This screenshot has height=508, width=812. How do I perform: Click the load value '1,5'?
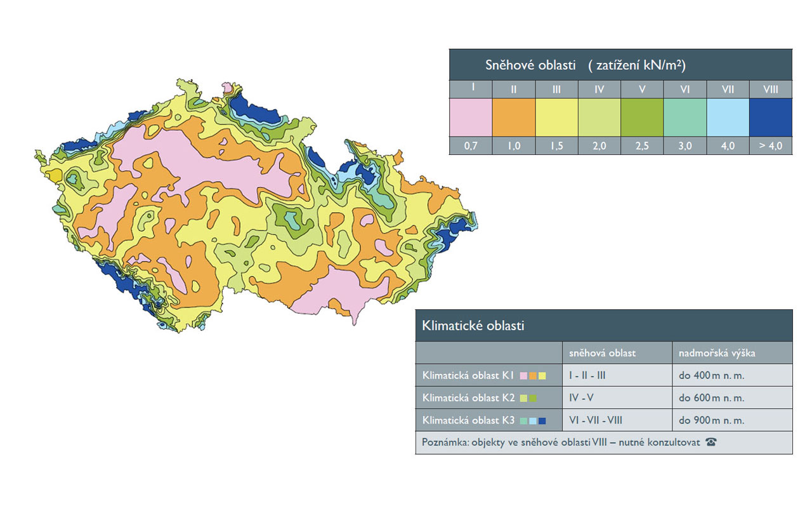tap(556, 145)
